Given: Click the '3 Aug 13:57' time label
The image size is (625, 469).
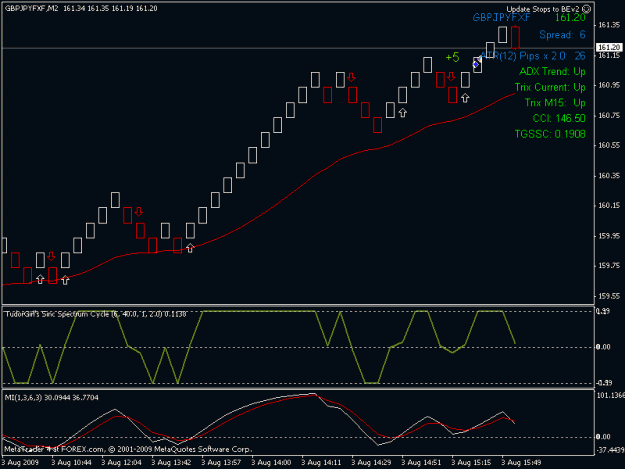Looking at the screenshot, I should 221,463.
